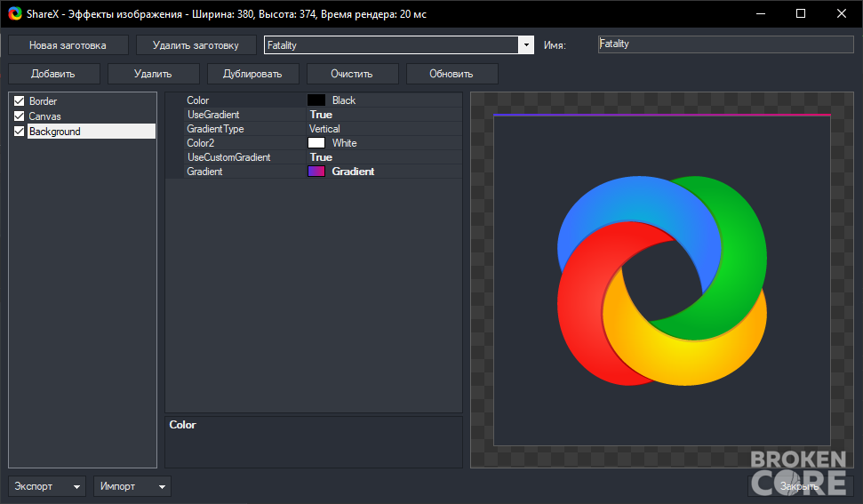Click the ShareX logo preview image

point(661,281)
